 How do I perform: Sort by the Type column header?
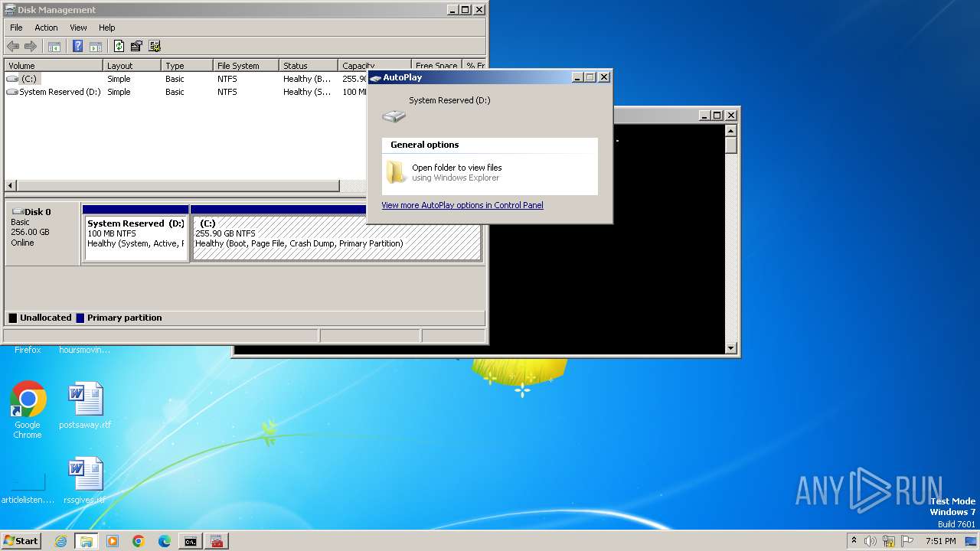tap(187, 66)
